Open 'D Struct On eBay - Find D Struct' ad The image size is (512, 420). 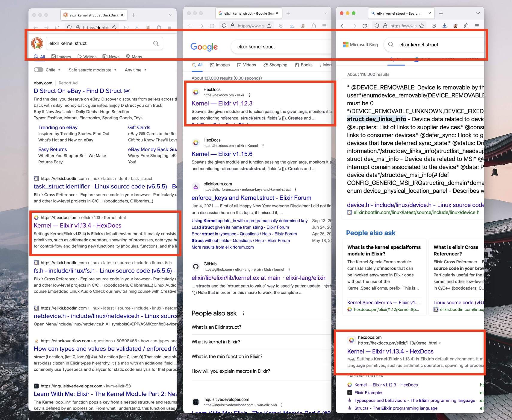tap(78, 91)
